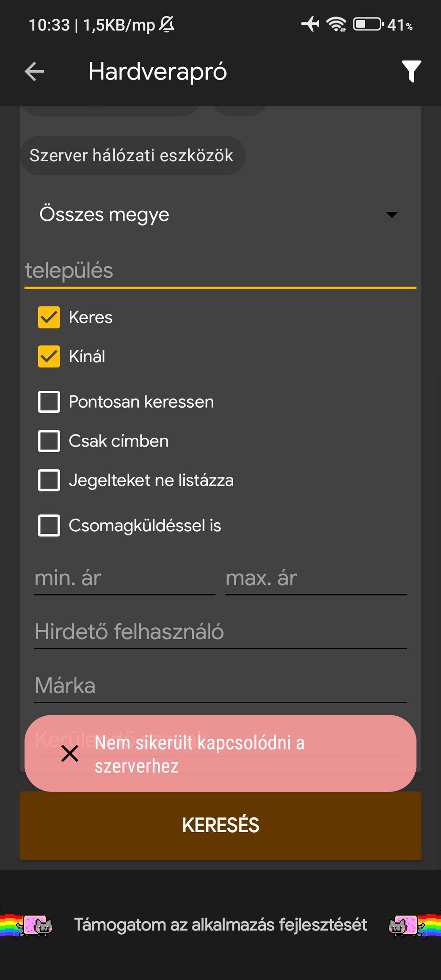Uncheck the Kínál checkbox

49,356
